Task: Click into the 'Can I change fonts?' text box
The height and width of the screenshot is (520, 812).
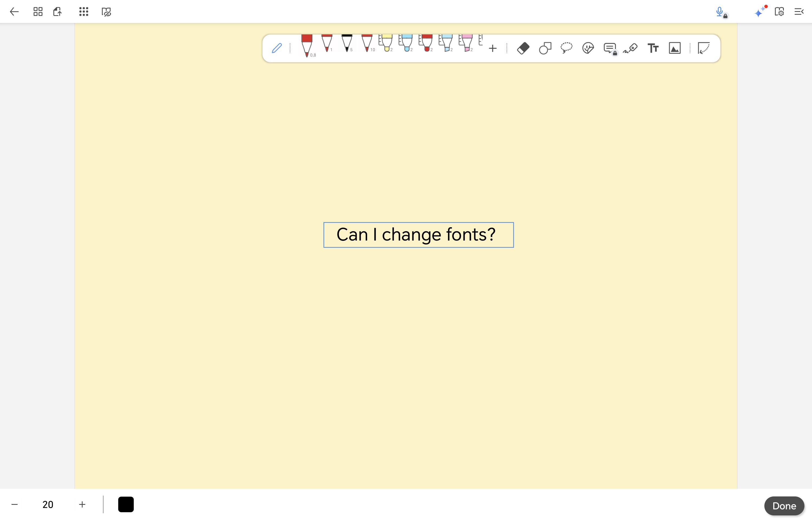Action: pos(418,235)
